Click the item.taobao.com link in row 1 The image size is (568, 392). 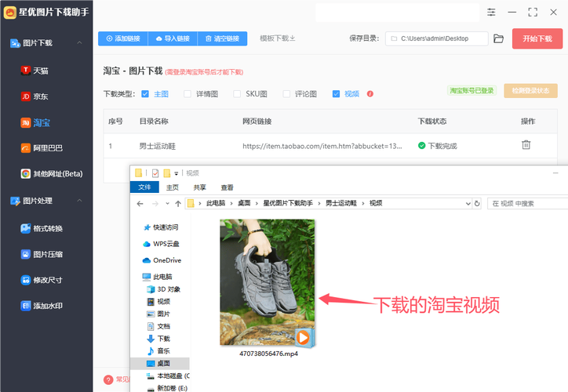point(322,147)
